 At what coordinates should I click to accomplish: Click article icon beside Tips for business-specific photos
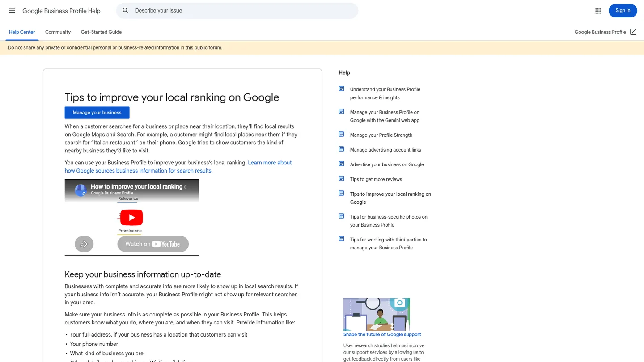click(x=341, y=216)
